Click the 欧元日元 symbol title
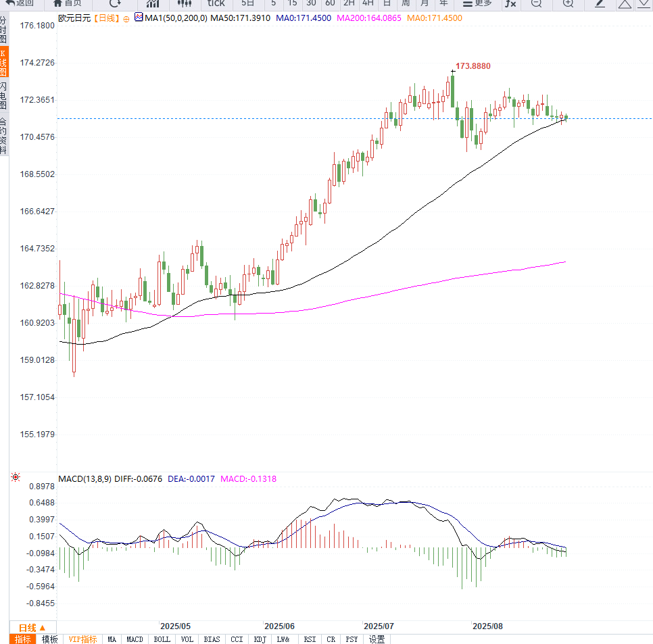This screenshot has width=653, height=644. click(74, 18)
